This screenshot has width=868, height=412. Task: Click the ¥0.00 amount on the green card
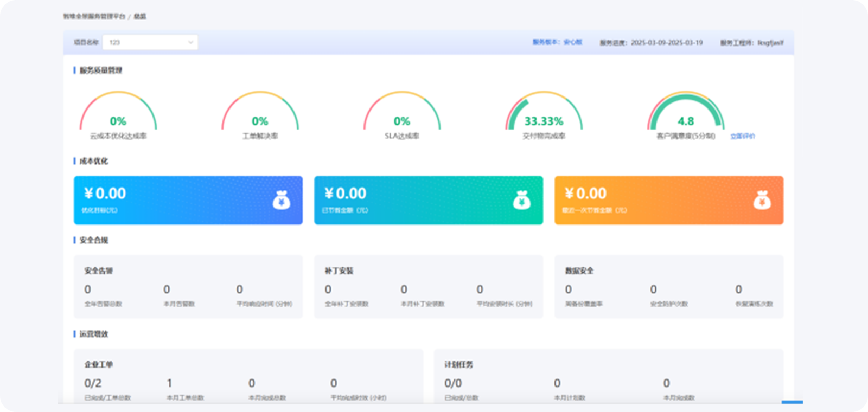[345, 194]
